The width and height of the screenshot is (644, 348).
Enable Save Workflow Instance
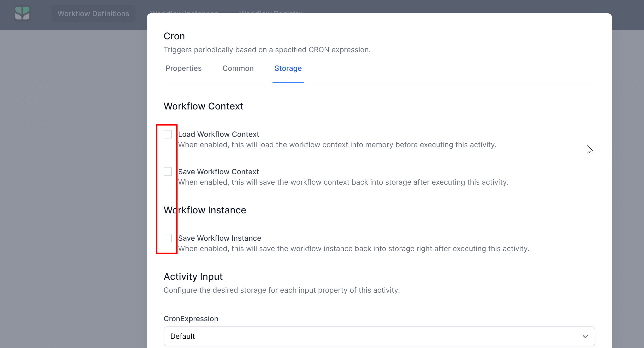pos(168,238)
